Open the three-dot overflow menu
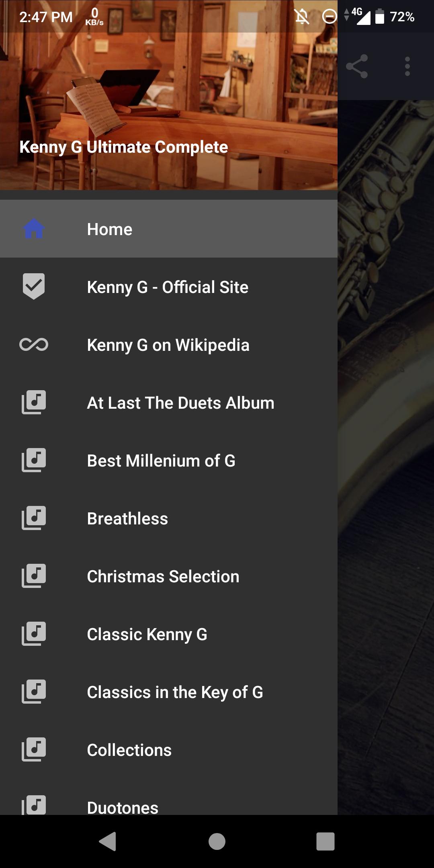The image size is (434, 868). (x=407, y=66)
